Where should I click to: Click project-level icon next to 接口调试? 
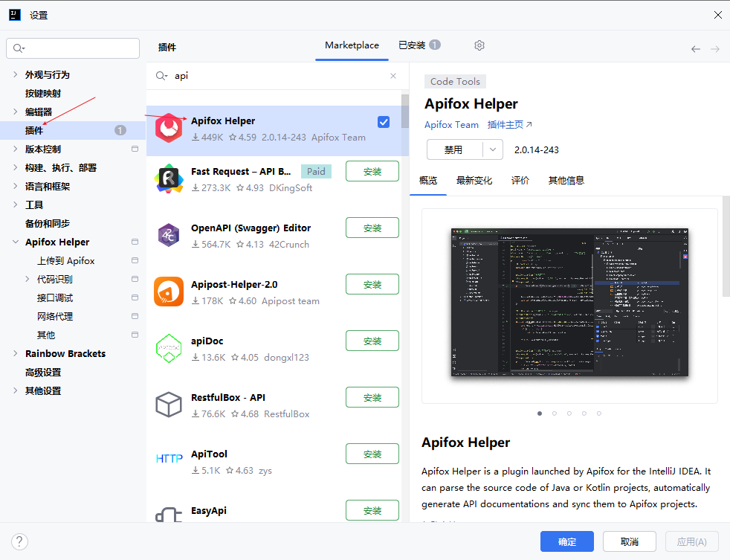(x=135, y=297)
